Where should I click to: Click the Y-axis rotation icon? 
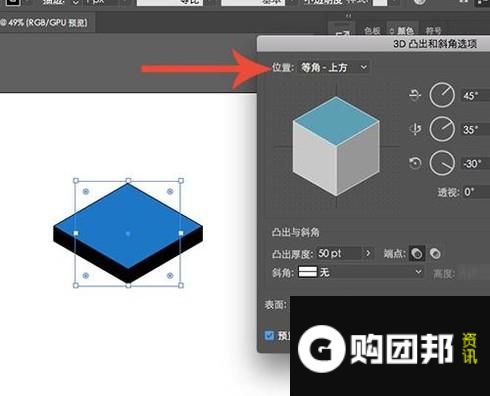pos(415,129)
